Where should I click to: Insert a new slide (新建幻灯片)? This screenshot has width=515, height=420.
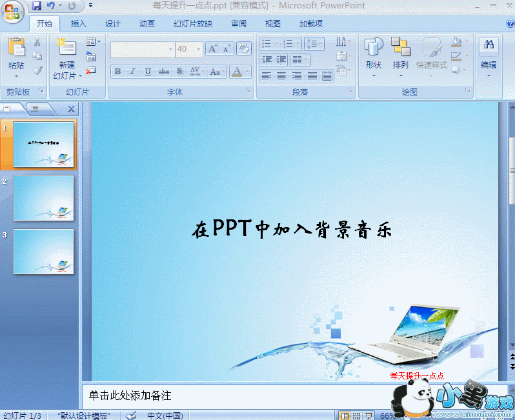click(67, 59)
